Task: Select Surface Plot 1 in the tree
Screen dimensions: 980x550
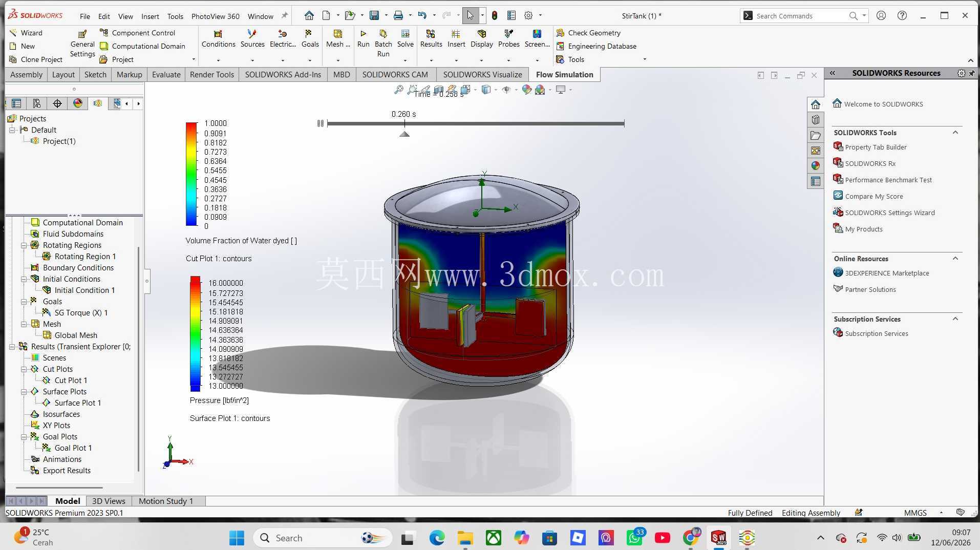Action: (77, 403)
